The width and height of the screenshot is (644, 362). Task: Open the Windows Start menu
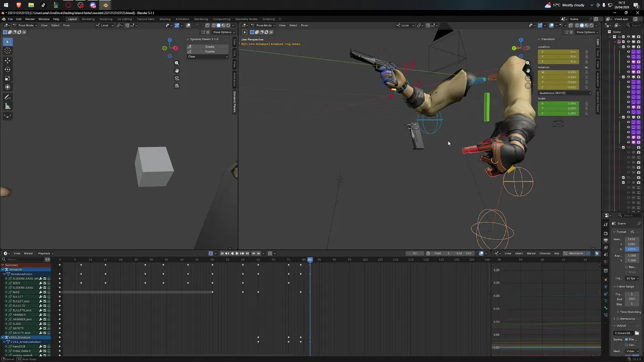tap(6, 5)
